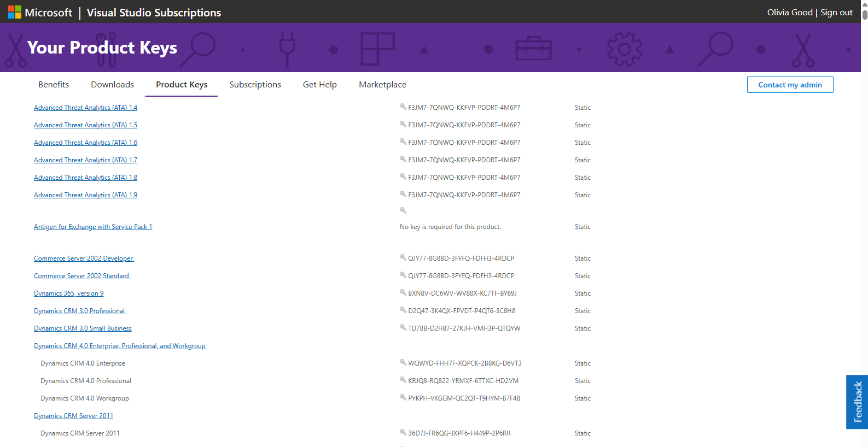Go to the Subscriptions tab
The width and height of the screenshot is (868, 447).
click(x=255, y=85)
